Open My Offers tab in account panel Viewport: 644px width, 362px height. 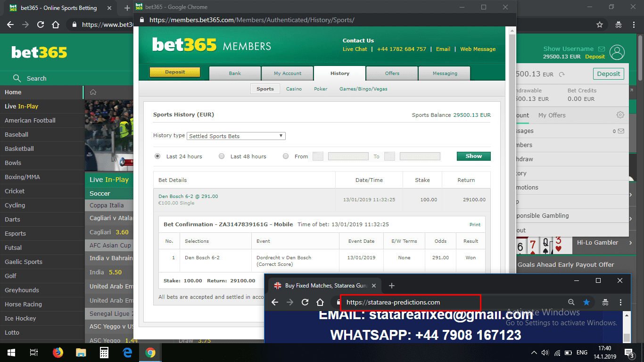552,115
